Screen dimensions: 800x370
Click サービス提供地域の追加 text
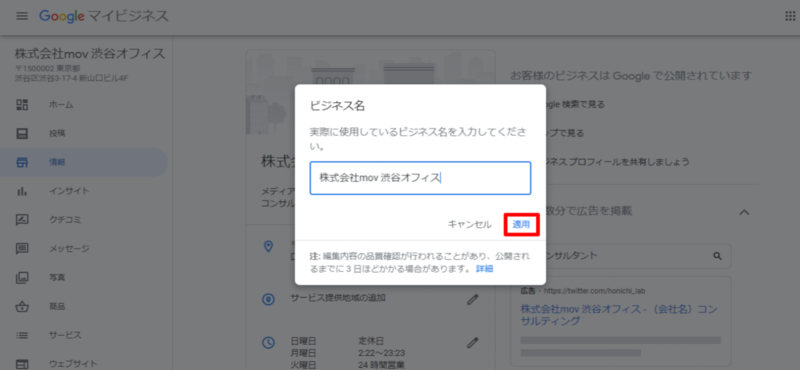tap(338, 299)
